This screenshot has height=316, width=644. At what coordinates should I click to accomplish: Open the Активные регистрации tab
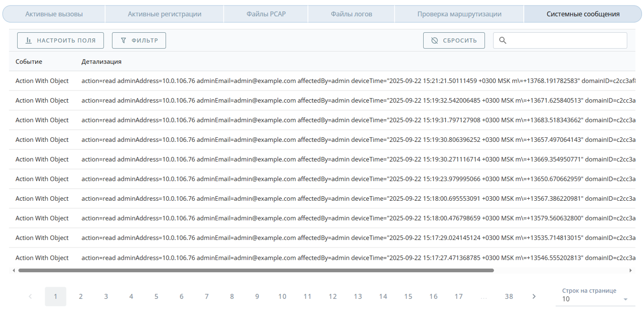click(x=165, y=14)
